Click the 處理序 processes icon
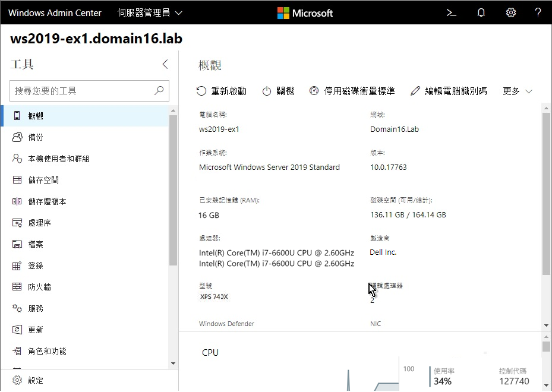Image resolution: width=552 pixels, height=392 pixels. pyautogui.click(x=17, y=223)
